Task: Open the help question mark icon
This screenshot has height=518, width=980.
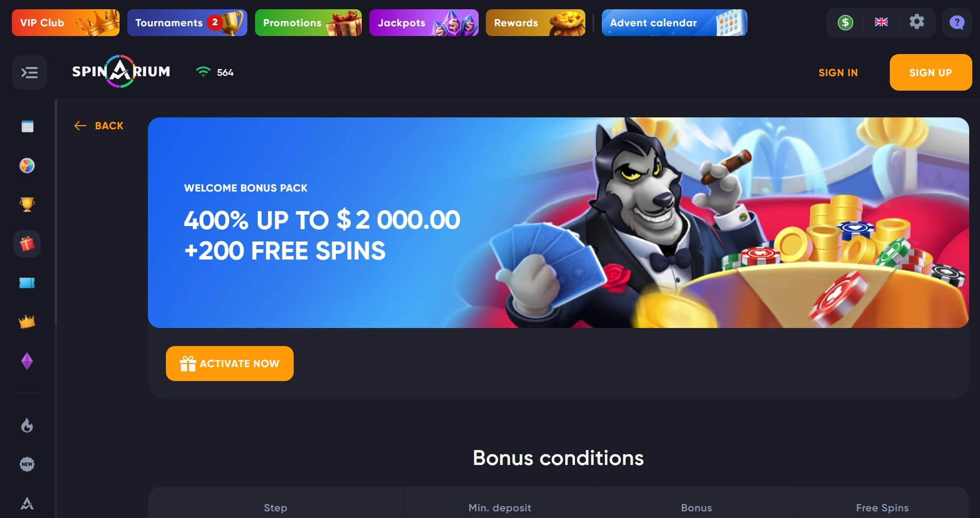Action: point(957,23)
